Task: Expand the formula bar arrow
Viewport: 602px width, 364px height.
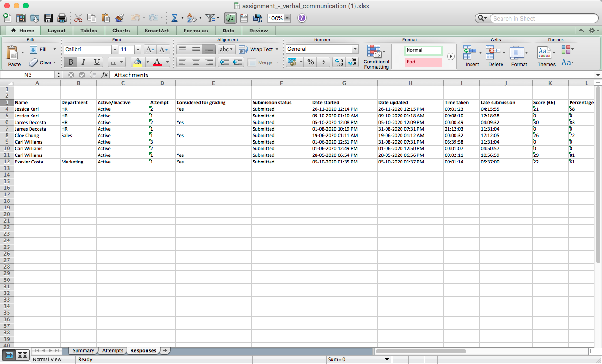Action: 598,75
